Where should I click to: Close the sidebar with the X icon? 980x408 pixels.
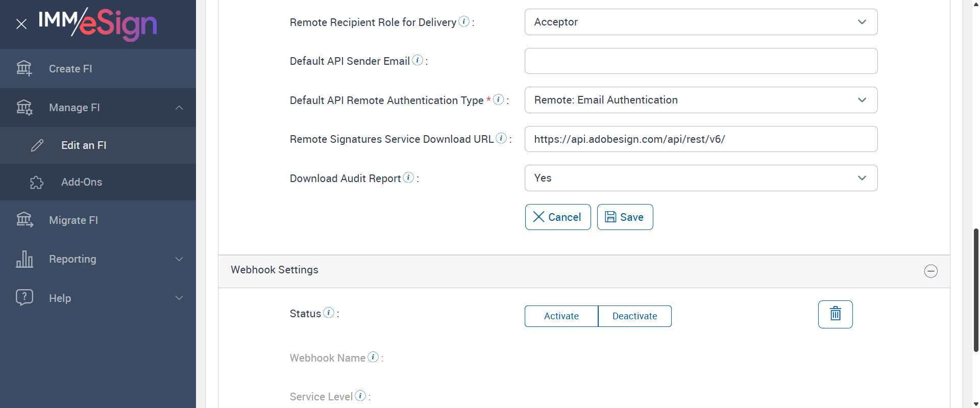click(x=21, y=24)
